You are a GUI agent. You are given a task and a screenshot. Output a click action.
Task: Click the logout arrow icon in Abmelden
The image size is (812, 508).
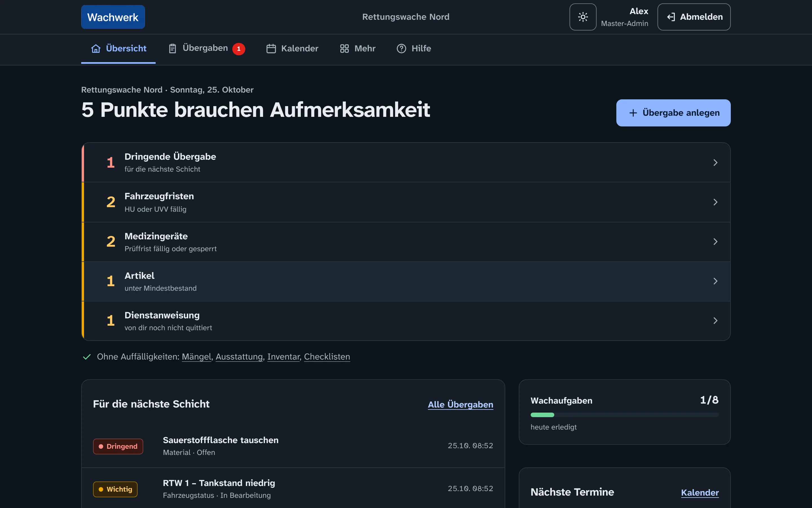point(671,17)
